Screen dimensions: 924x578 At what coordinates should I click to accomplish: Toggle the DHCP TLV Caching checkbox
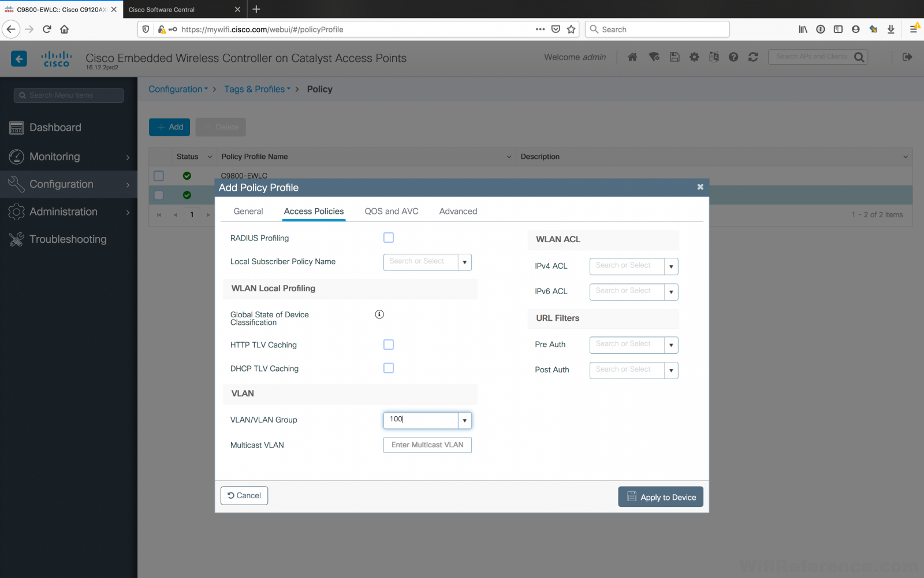click(x=389, y=368)
